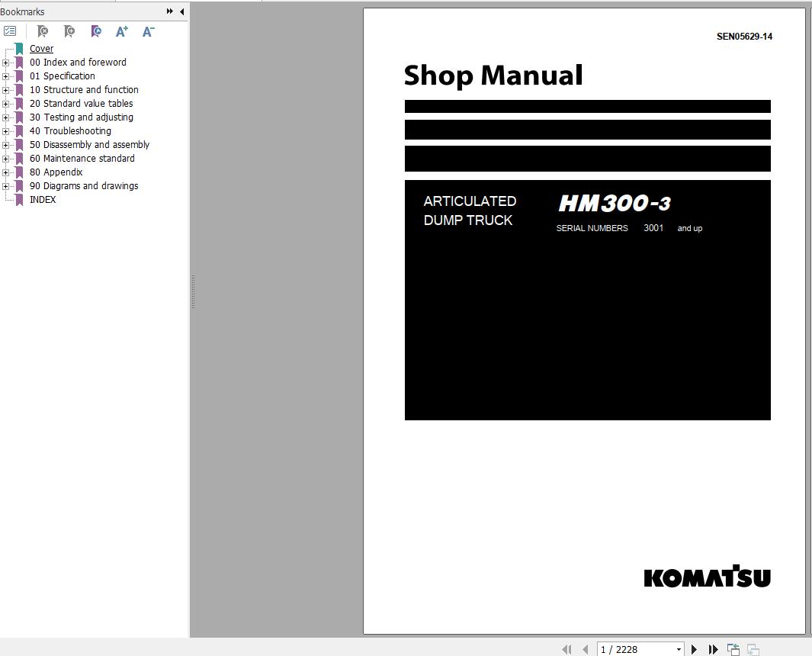
Task: Increase bookmark text size with A+
Action: pyautogui.click(x=122, y=31)
